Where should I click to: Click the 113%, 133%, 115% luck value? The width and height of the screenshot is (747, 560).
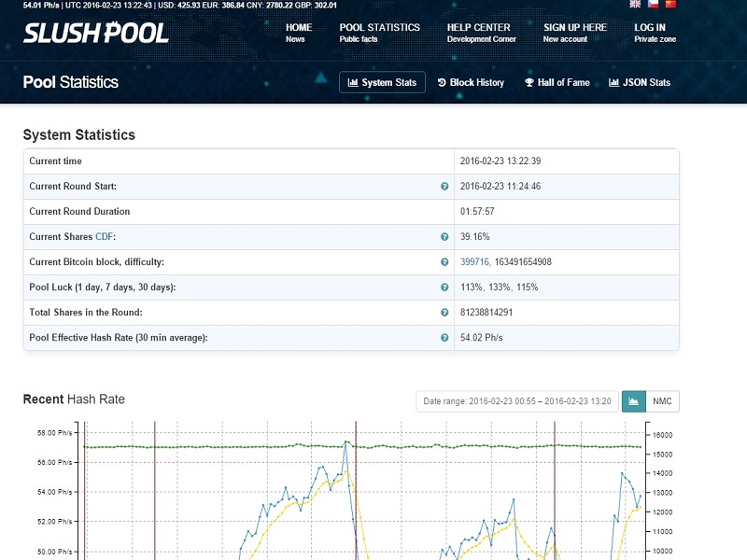coord(499,287)
